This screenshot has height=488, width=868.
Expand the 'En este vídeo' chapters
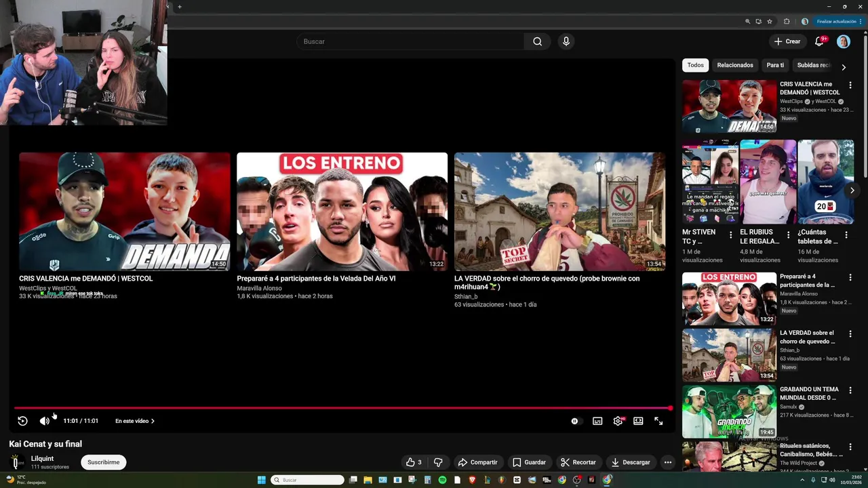pyautogui.click(x=135, y=421)
